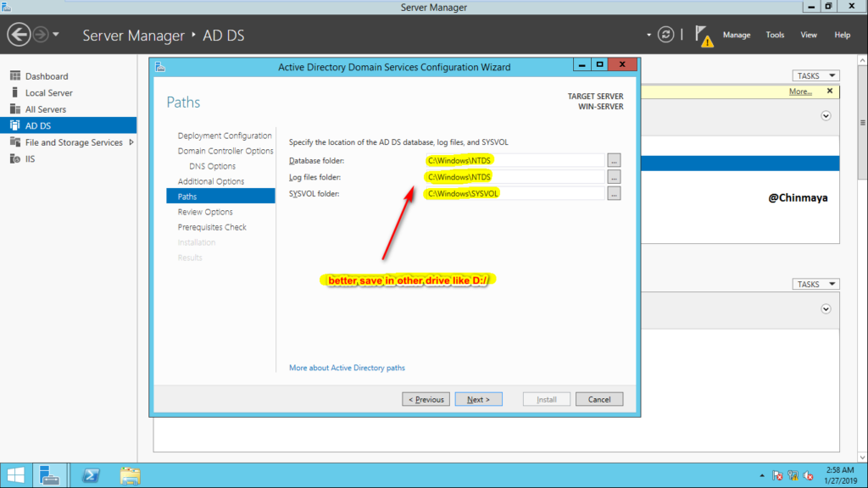Open the navigation history dropdown arrow
The width and height of the screenshot is (868, 488).
[56, 34]
